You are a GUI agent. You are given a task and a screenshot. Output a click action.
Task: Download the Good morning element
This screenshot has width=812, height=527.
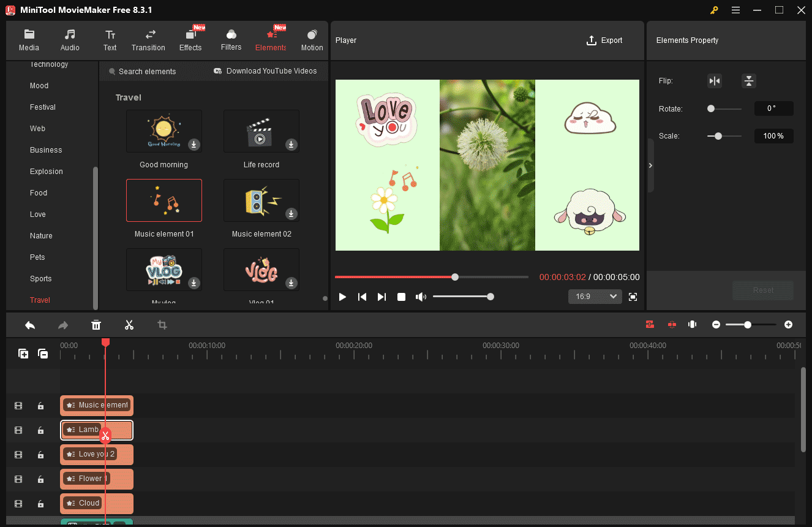pos(194,145)
